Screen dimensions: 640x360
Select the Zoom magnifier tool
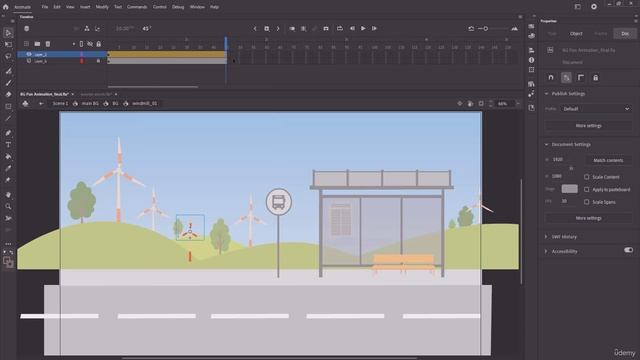coord(8,207)
